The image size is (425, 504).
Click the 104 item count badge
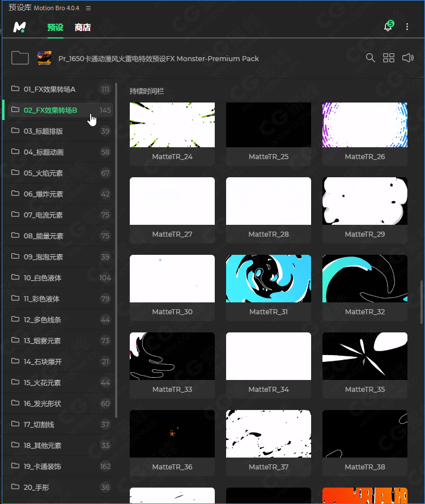105,277
